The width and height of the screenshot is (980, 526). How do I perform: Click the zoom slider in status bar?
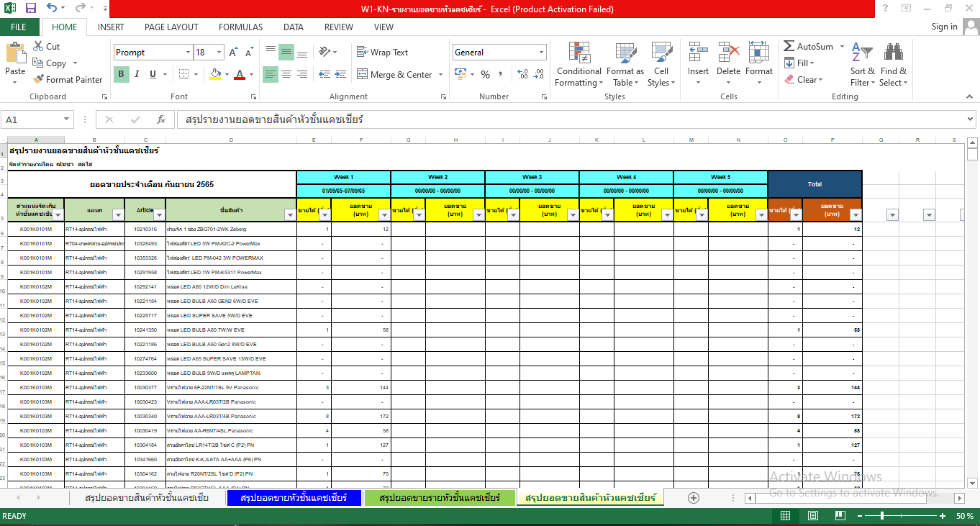point(883,516)
